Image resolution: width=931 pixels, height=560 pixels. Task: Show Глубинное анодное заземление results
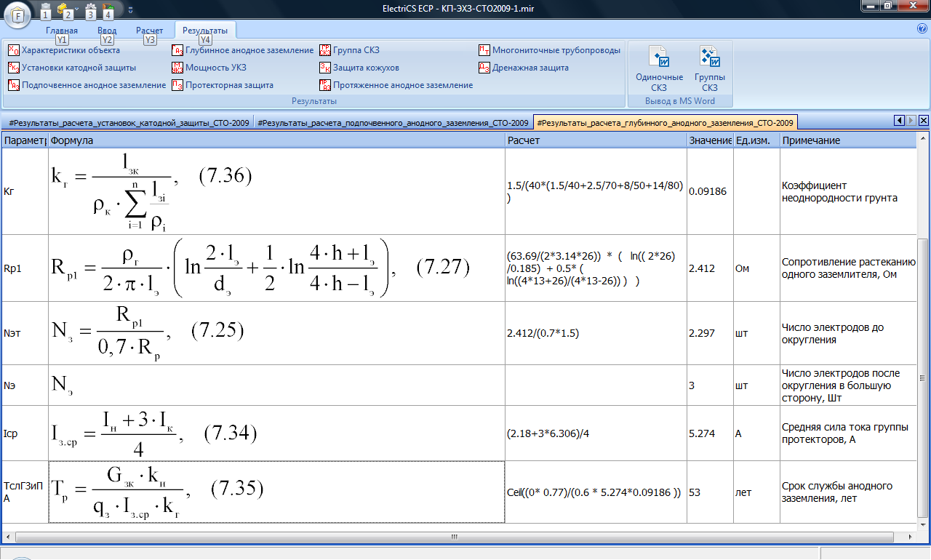tap(242, 50)
